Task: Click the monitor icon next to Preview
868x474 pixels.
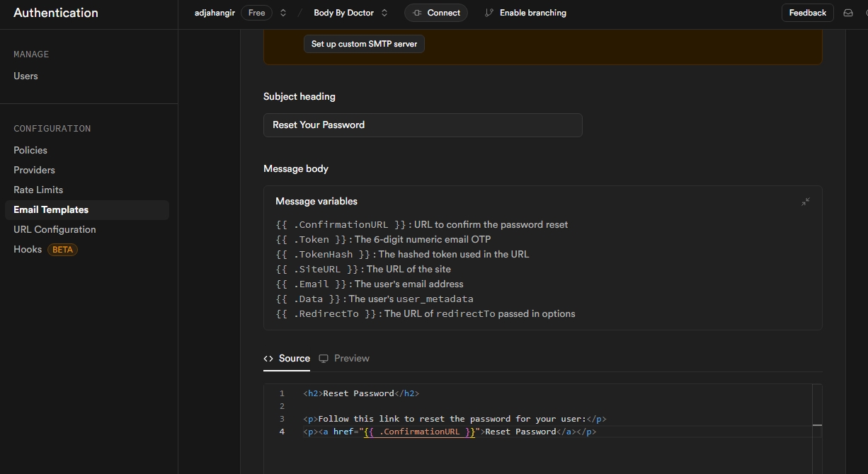Action: [324, 359]
